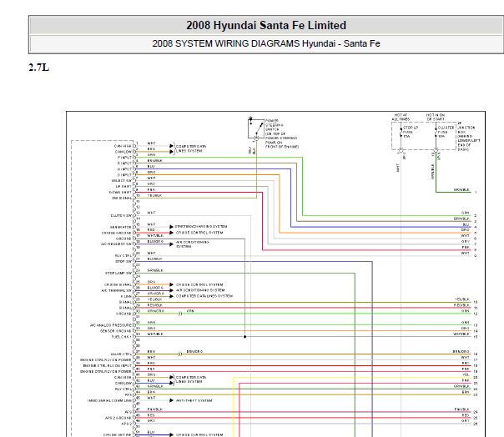Click the 'VALVE CTRL' pin label
This screenshot has width=504, height=437.
tap(121, 354)
